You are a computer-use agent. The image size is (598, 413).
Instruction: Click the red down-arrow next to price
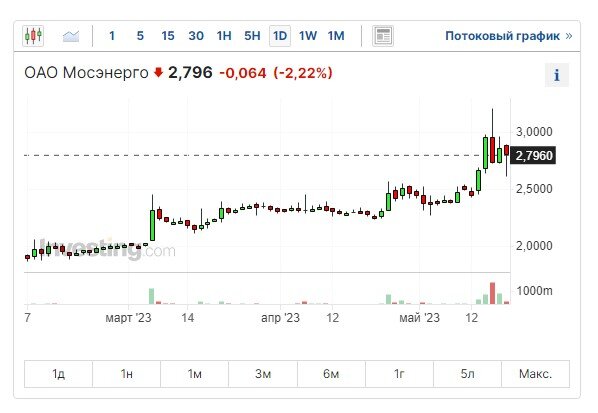(x=158, y=72)
